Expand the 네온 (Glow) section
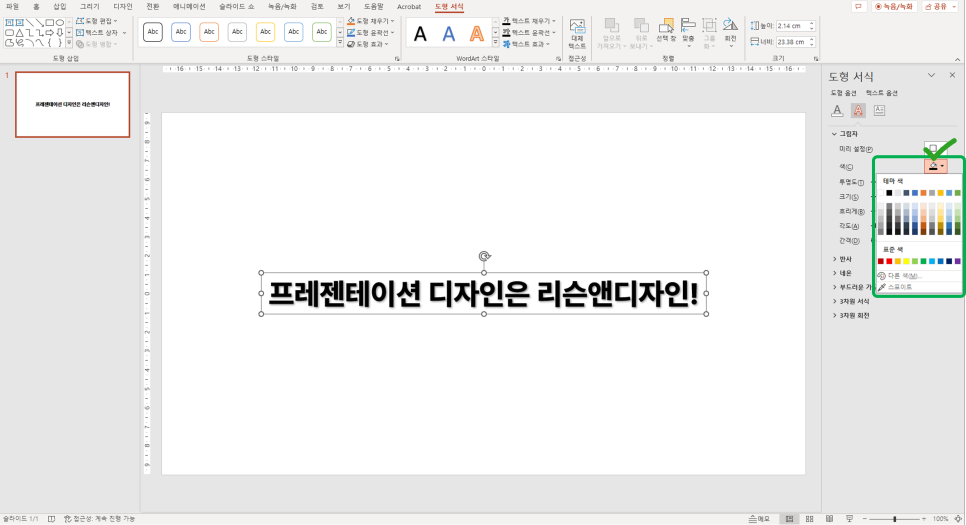This screenshot has width=966, height=525. (842, 273)
